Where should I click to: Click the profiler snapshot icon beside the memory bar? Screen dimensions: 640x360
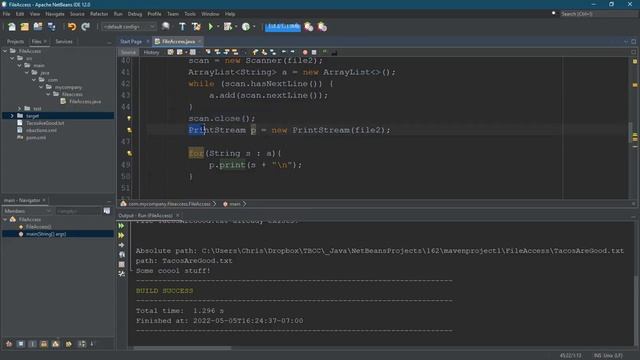pyautogui.click(x=309, y=27)
